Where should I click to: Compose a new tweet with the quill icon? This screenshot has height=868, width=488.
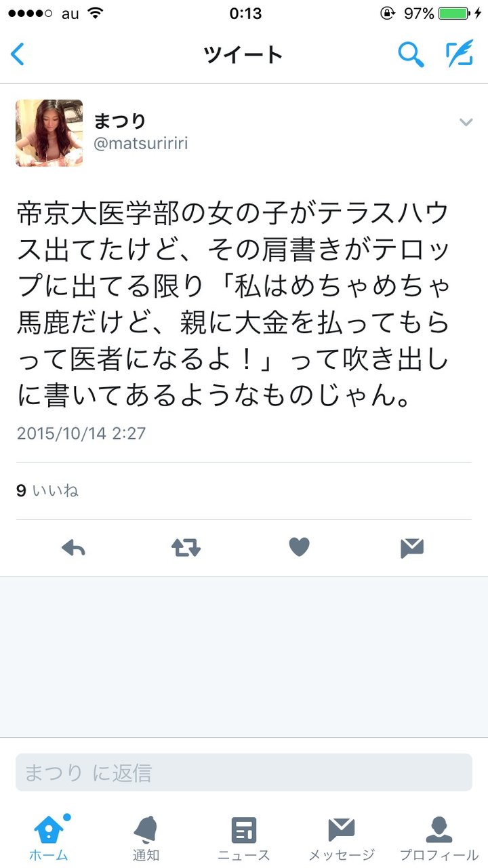[459, 54]
